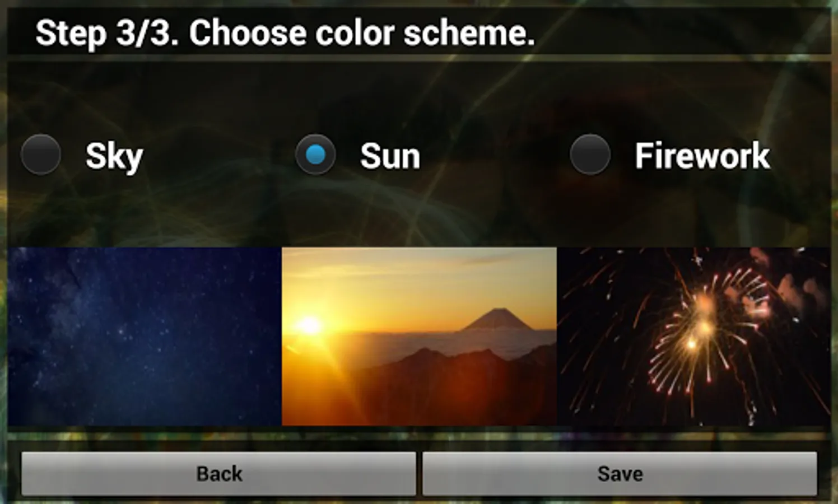Select the Firework radio button
The image size is (838, 504).
(x=590, y=155)
